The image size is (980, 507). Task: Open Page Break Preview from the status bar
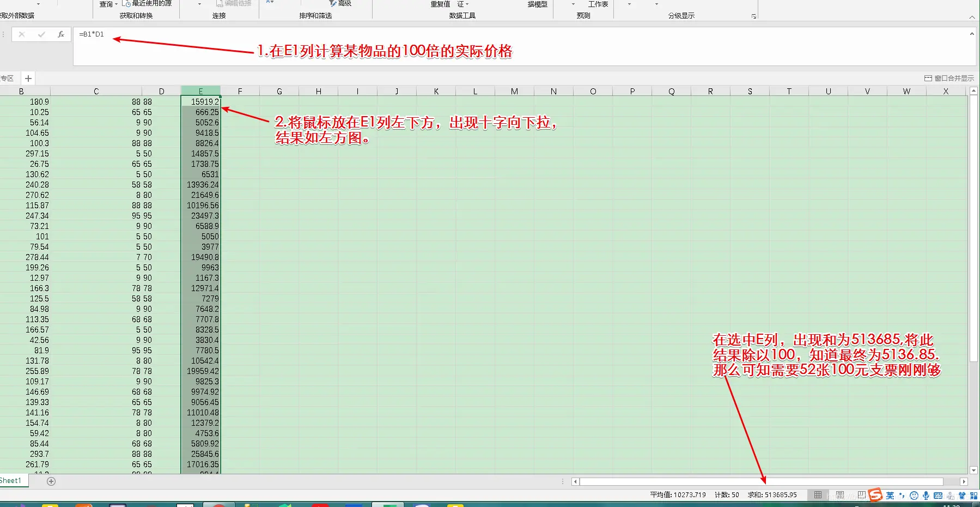pyautogui.click(x=861, y=494)
